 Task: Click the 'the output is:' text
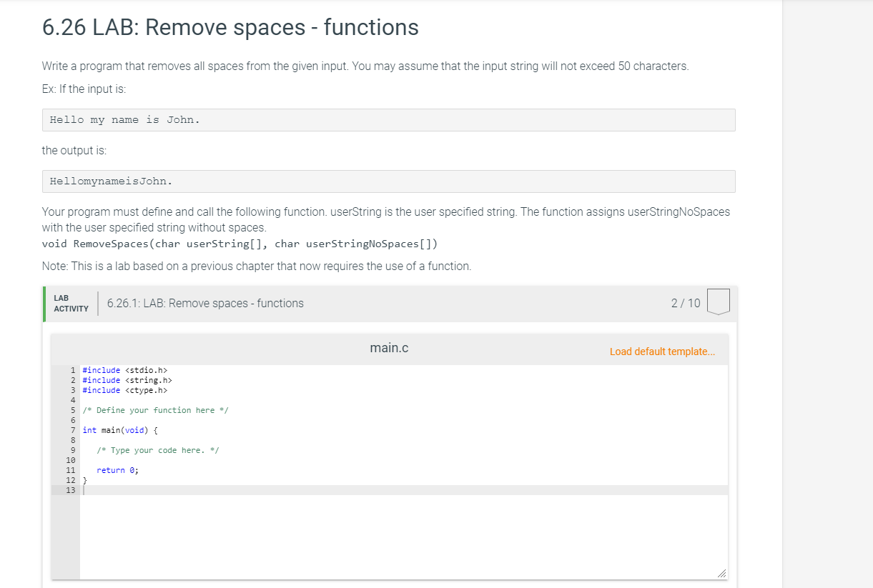[x=74, y=150]
